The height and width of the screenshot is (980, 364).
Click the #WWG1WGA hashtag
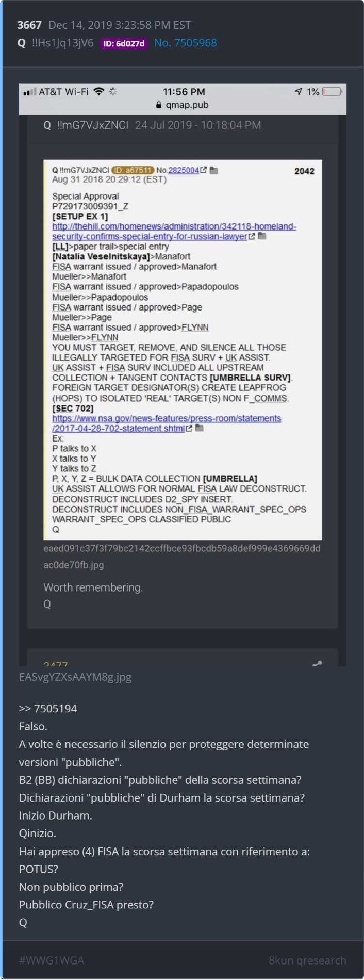click(x=52, y=960)
